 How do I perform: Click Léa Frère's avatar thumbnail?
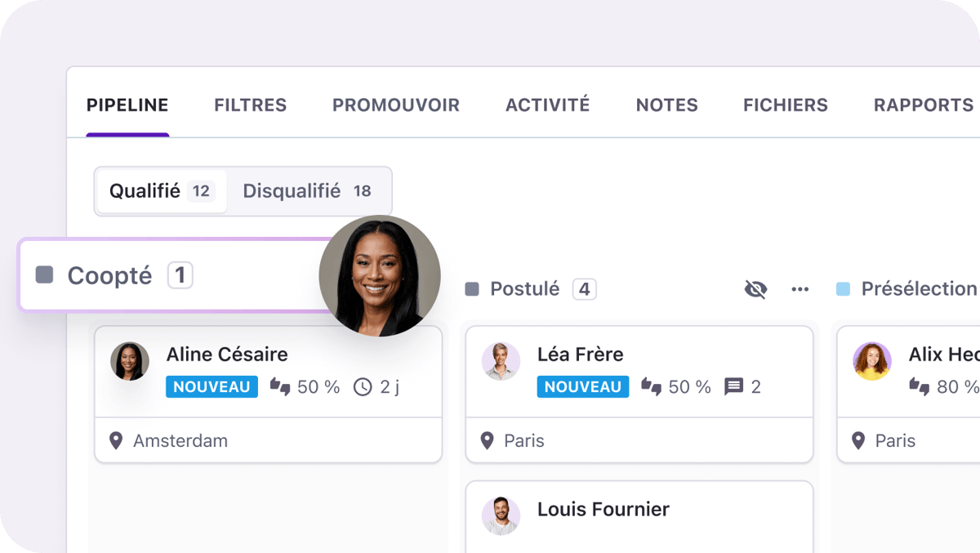pos(501,361)
